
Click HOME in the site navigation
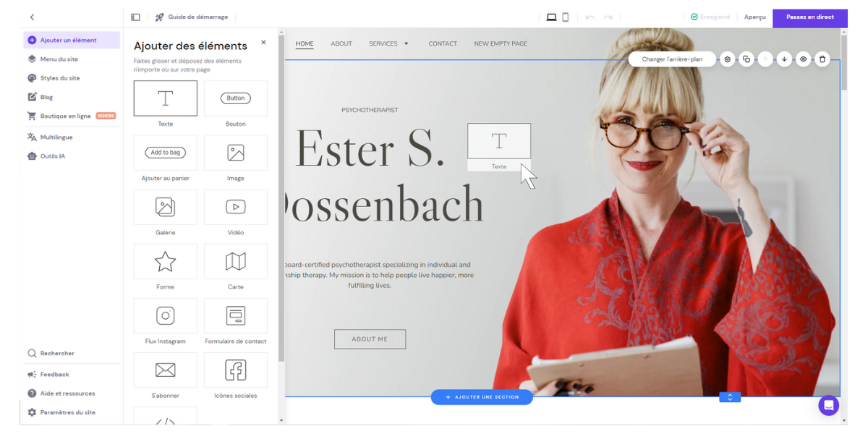coord(305,43)
